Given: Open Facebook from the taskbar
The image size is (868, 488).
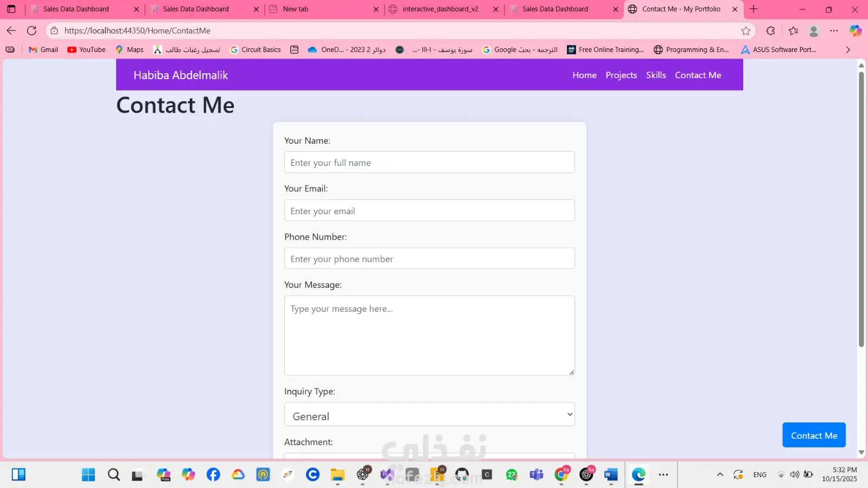Looking at the screenshot, I should click(213, 475).
